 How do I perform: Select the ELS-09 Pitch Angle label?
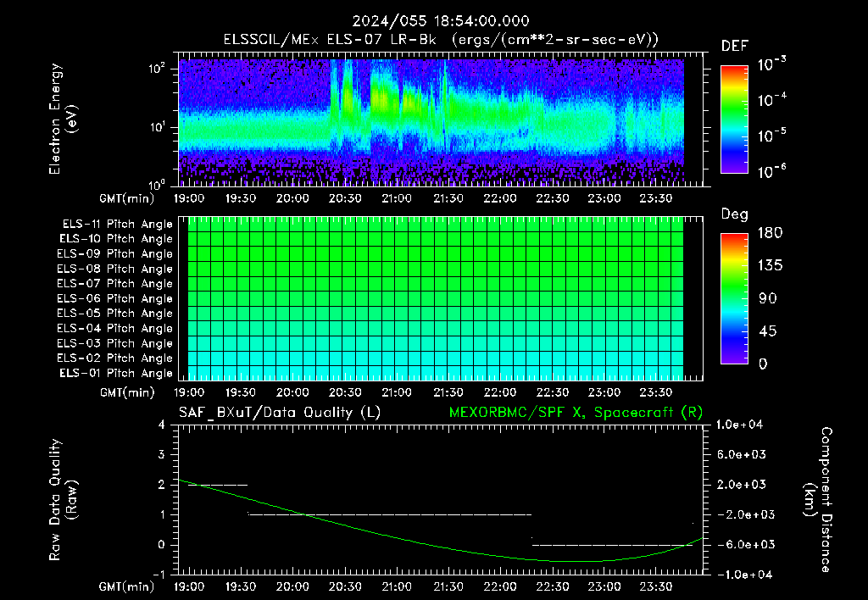[114, 254]
